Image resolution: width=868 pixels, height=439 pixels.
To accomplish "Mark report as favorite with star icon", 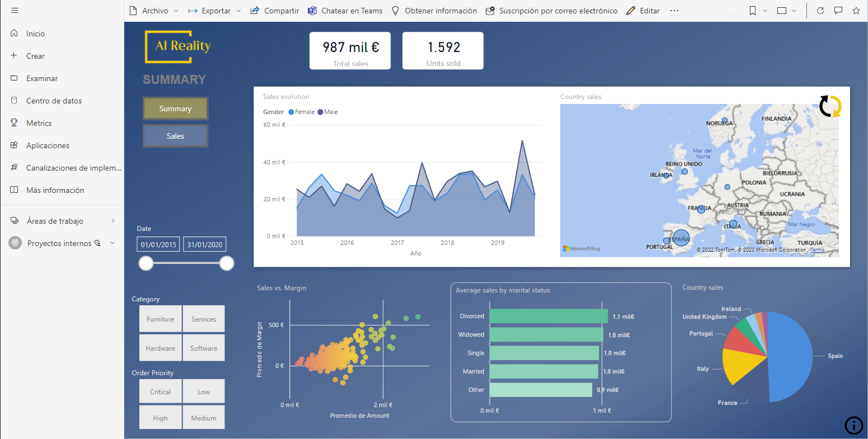I will pos(856,11).
